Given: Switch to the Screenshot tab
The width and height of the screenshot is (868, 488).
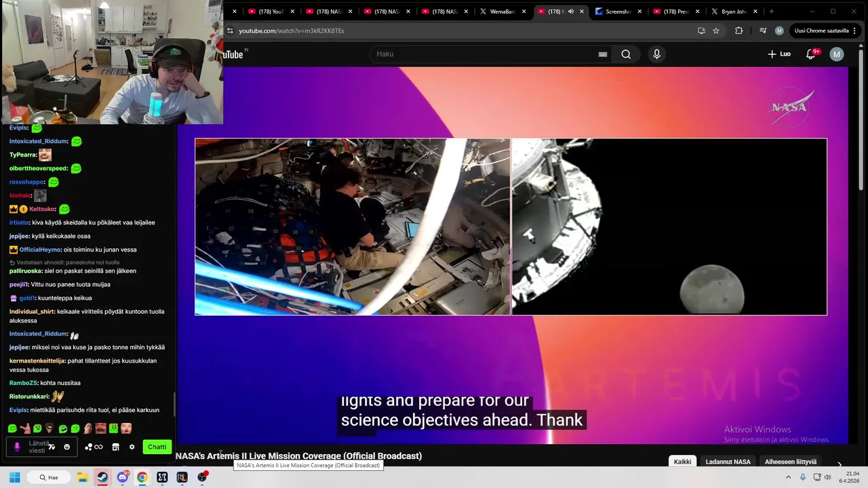Looking at the screenshot, I should (x=617, y=12).
